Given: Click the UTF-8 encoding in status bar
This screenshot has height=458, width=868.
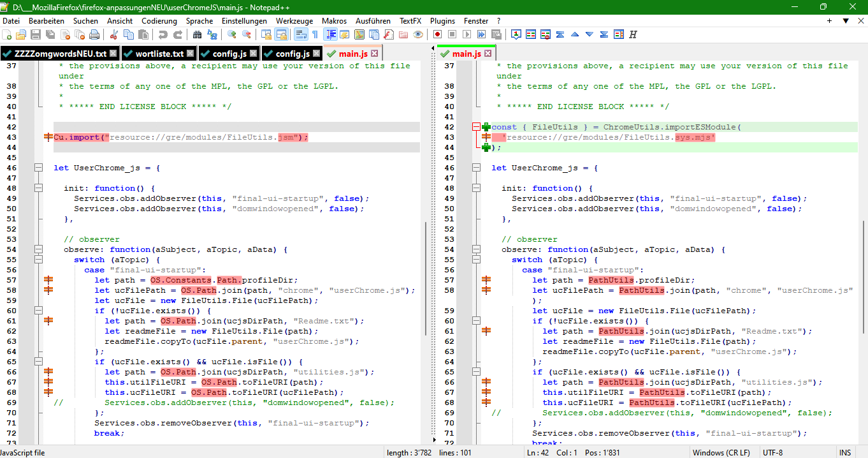Looking at the screenshot, I should 772,453.
